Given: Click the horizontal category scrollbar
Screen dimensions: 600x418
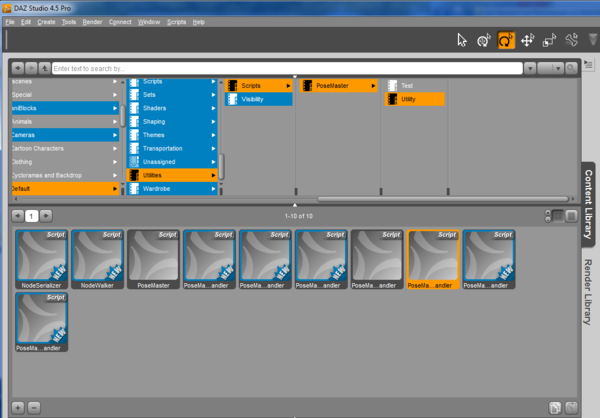Looking at the screenshot, I should (443, 199).
